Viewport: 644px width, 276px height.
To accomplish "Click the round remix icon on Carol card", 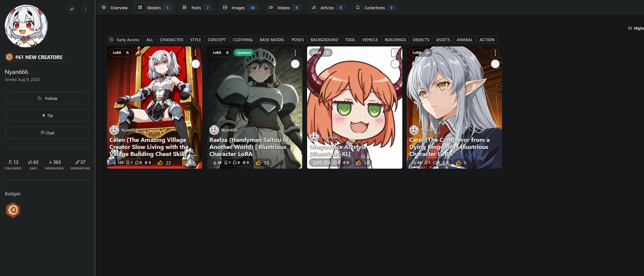I will click(x=495, y=64).
